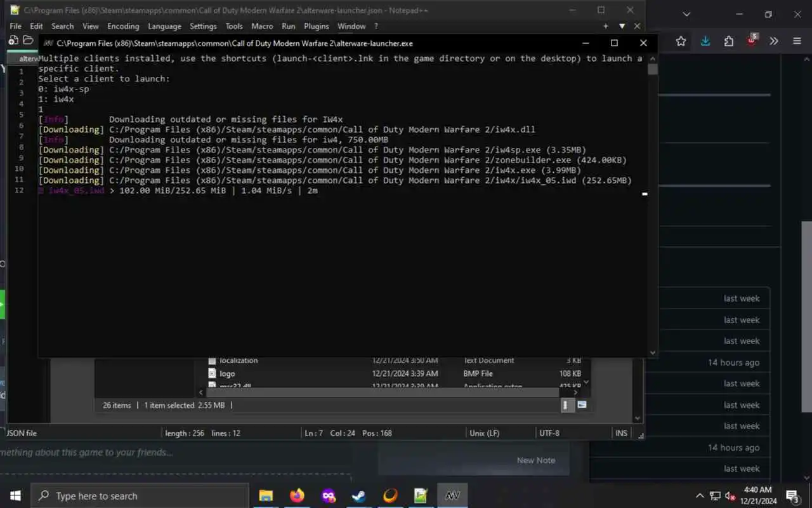Open the Tools menu in Notepad++
Viewport: 812px width, 508px height.
(x=234, y=26)
